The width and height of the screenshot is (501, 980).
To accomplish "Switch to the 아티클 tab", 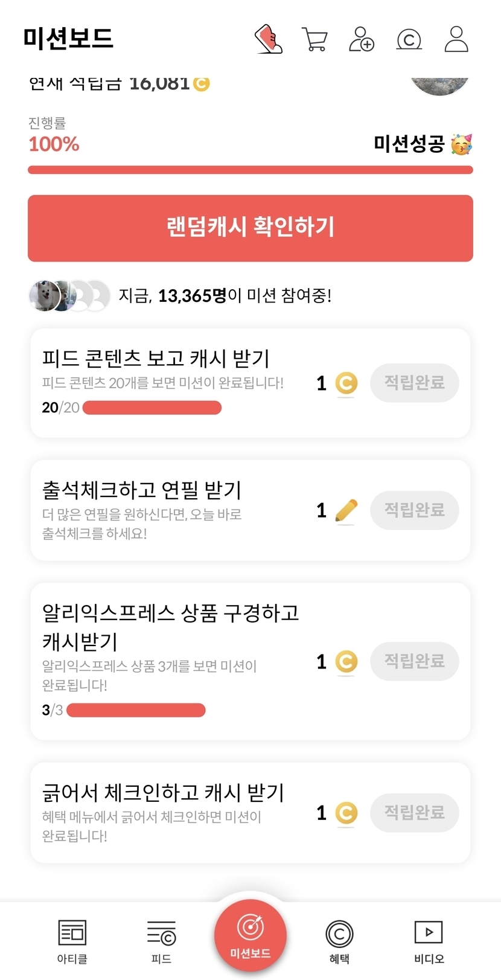I will click(x=72, y=941).
